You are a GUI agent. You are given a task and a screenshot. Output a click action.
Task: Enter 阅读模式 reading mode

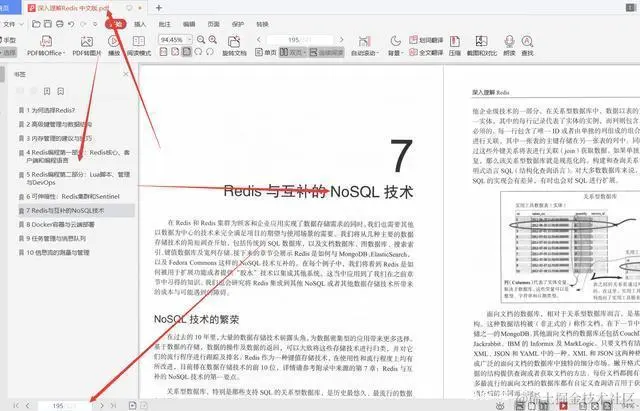(x=139, y=45)
